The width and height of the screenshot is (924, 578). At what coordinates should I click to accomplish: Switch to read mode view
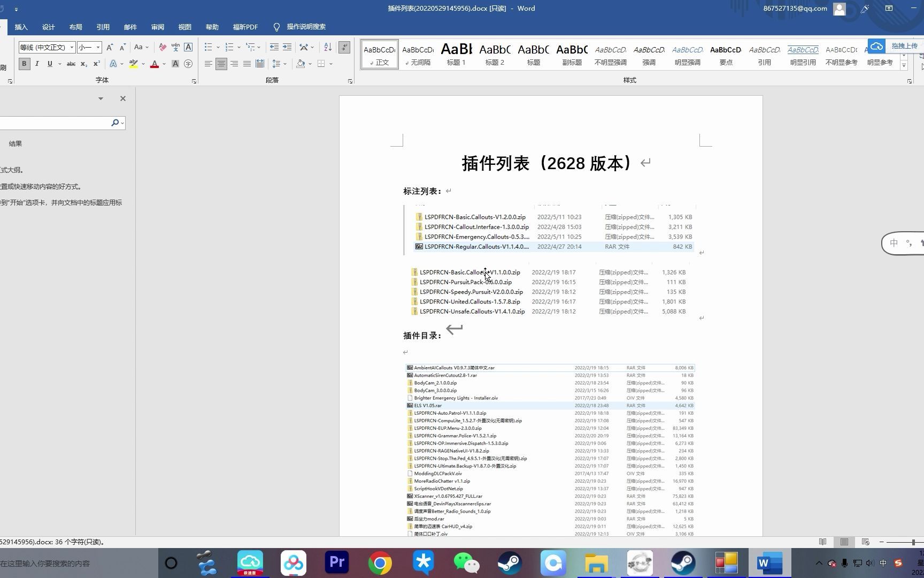[823, 542]
